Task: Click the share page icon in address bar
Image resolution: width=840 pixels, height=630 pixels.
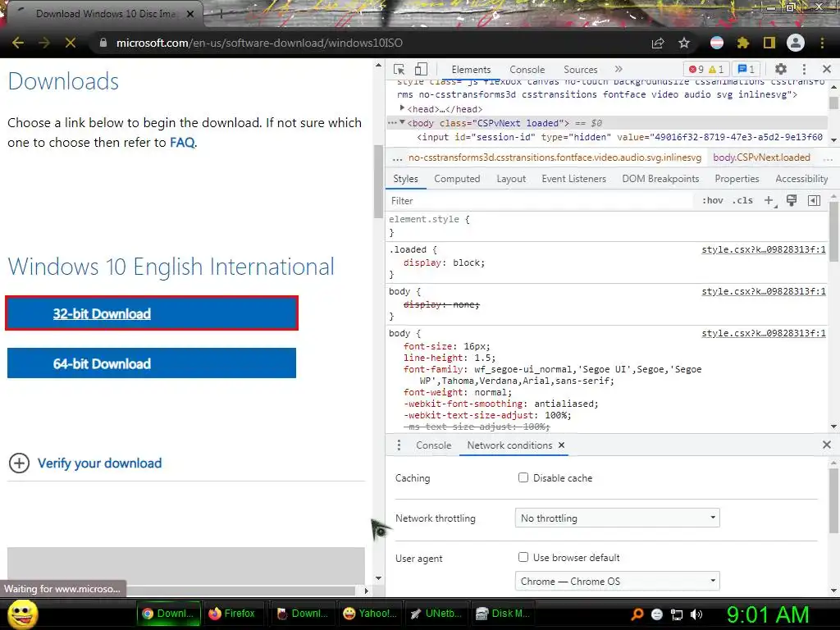Action: click(658, 43)
